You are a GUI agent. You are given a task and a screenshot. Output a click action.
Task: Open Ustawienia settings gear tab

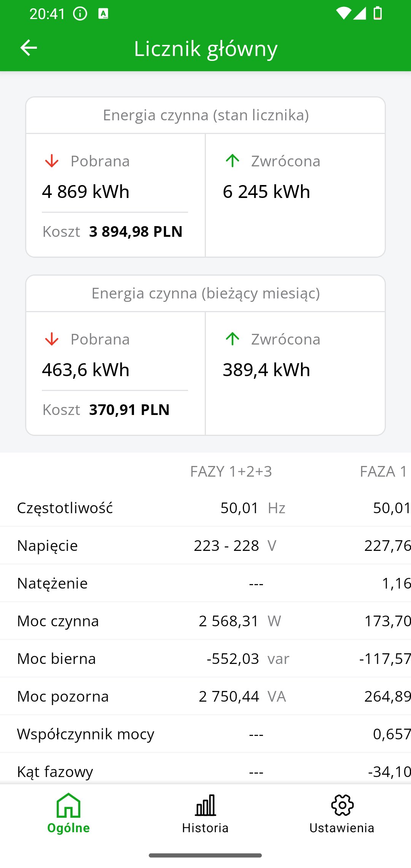pos(342,813)
